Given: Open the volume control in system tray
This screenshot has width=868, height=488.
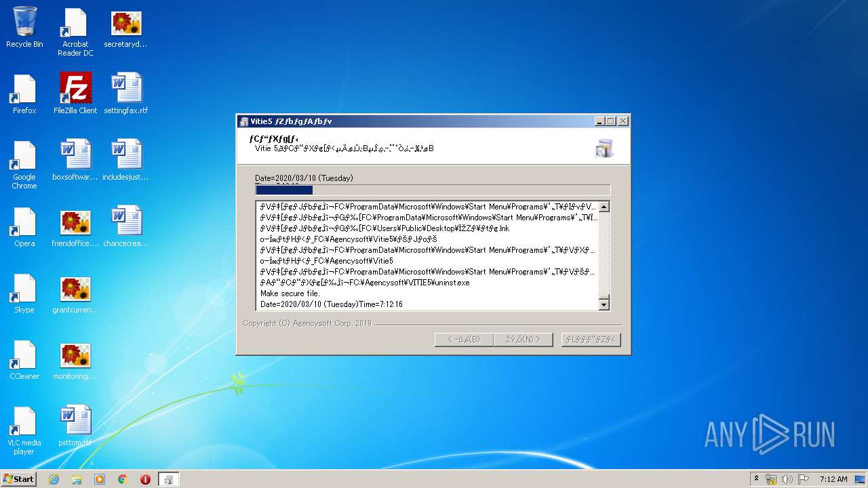Looking at the screenshot, I should [787, 479].
